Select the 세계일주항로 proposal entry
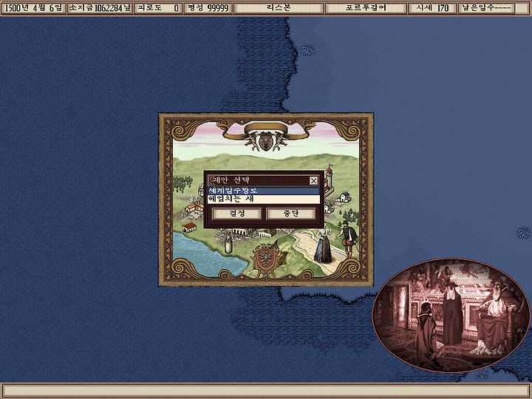This screenshot has height=399, width=532. point(264,191)
